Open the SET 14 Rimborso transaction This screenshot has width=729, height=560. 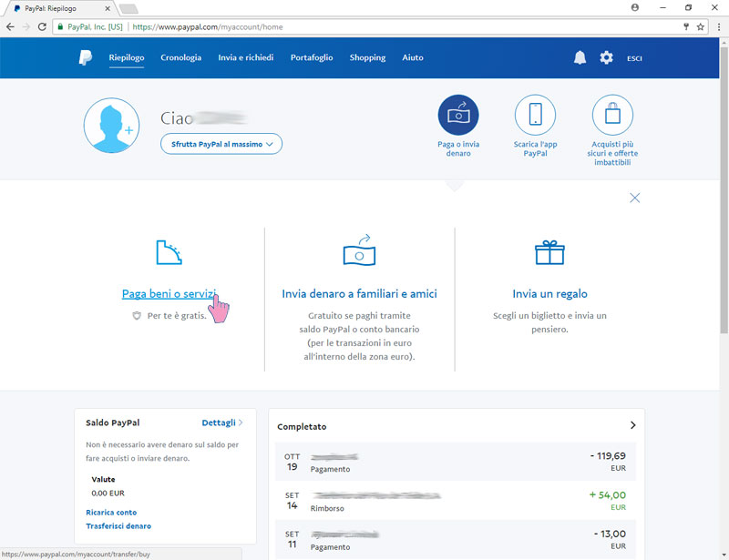tap(455, 501)
